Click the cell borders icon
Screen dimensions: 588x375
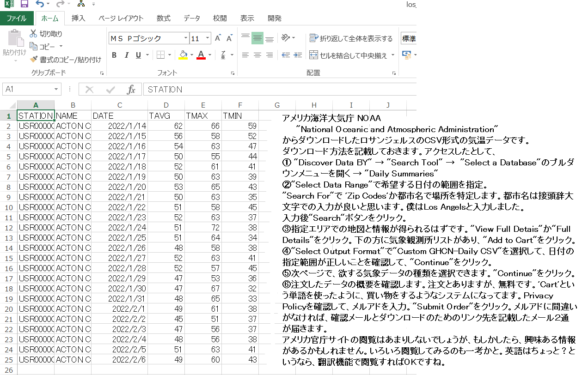[160, 55]
